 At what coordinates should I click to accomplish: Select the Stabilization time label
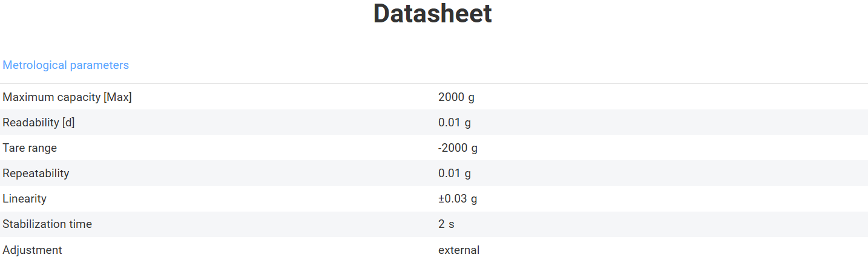pos(47,224)
